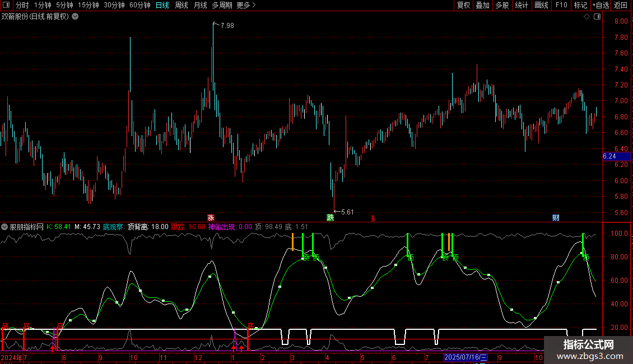Click 复权 adjustment button
The image size is (633, 364).
point(463,5)
